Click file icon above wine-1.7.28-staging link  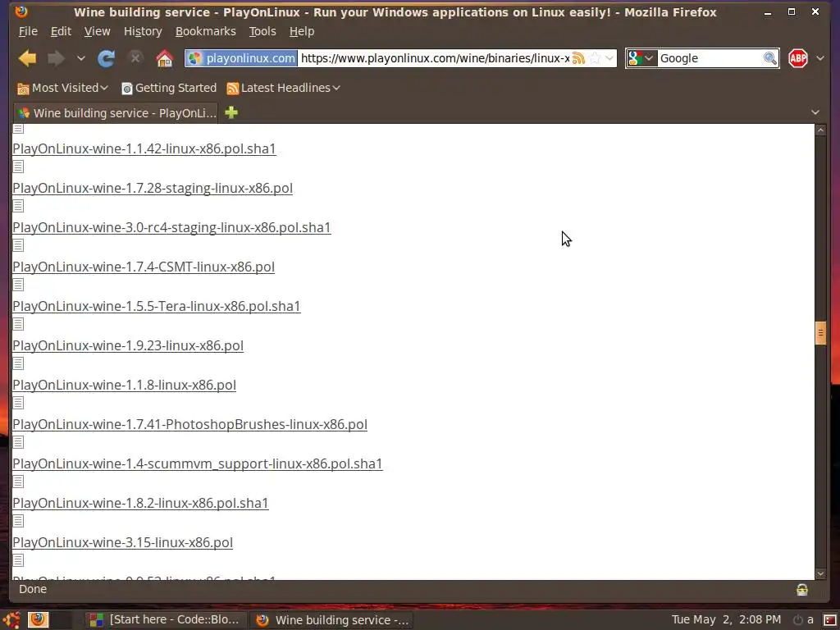click(x=18, y=167)
